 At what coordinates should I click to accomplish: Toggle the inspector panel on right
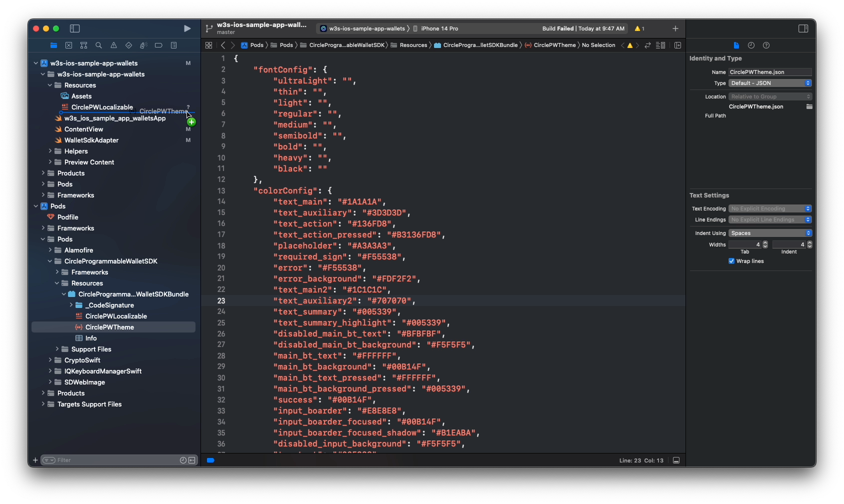(803, 28)
